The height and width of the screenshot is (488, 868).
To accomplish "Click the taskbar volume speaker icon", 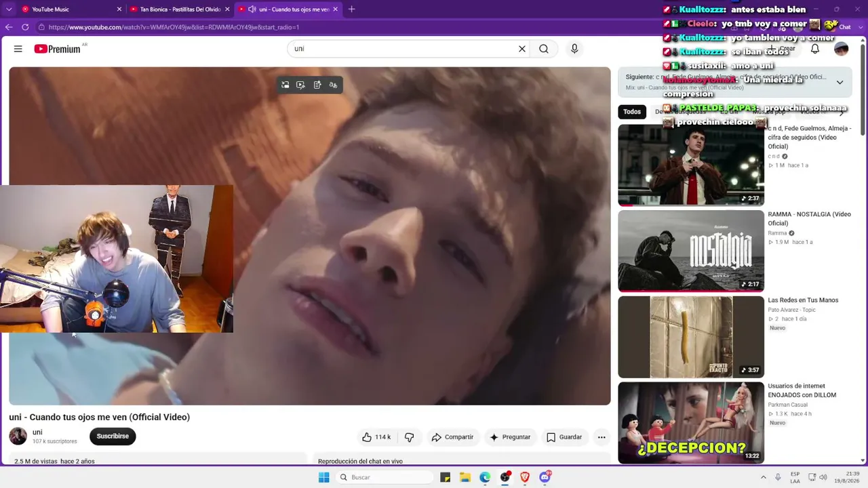I will [823, 477].
